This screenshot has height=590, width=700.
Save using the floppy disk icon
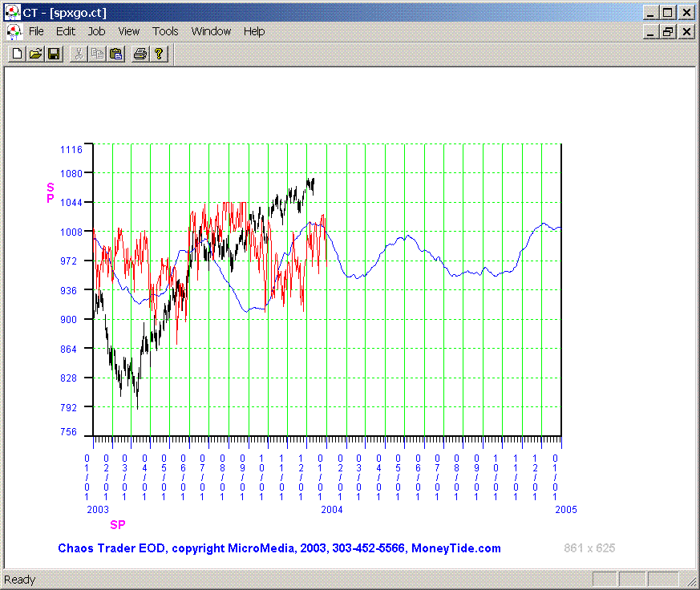coord(54,54)
